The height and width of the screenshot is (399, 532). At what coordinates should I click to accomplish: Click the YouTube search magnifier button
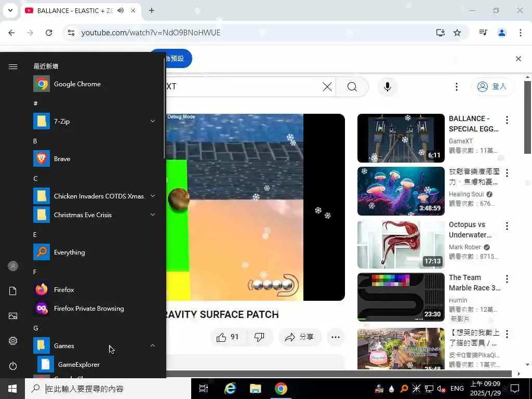point(352,87)
